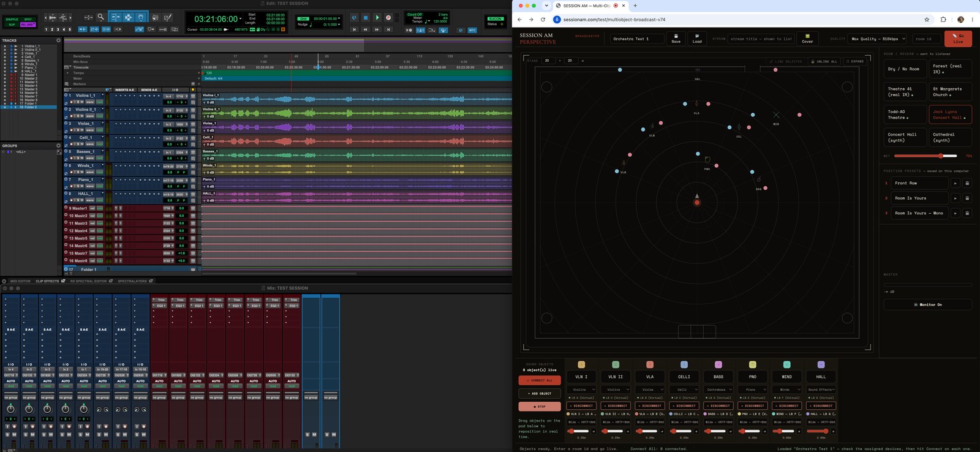Click the WIND teal object icon

(x=786, y=364)
